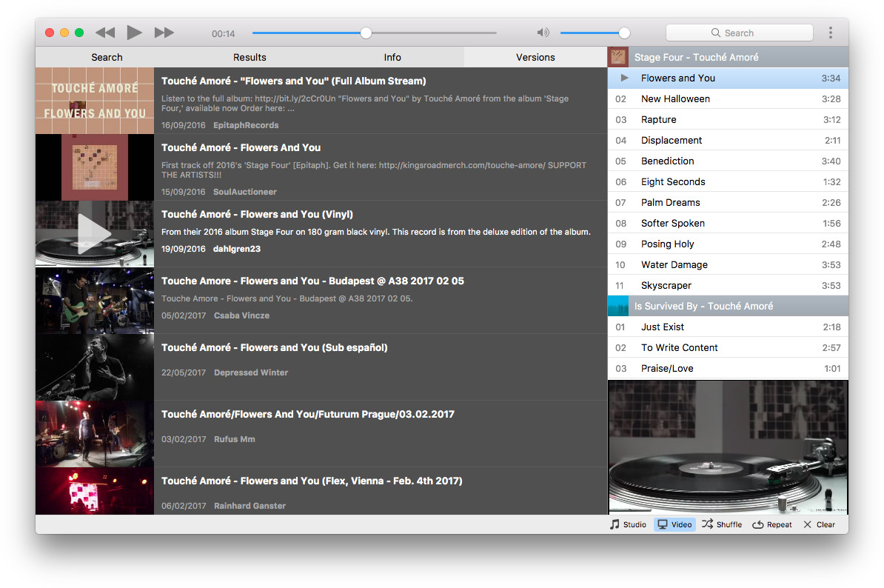The width and height of the screenshot is (884, 588).
Task: Click the magnifier icon in search field
Action: click(x=715, y=33)
